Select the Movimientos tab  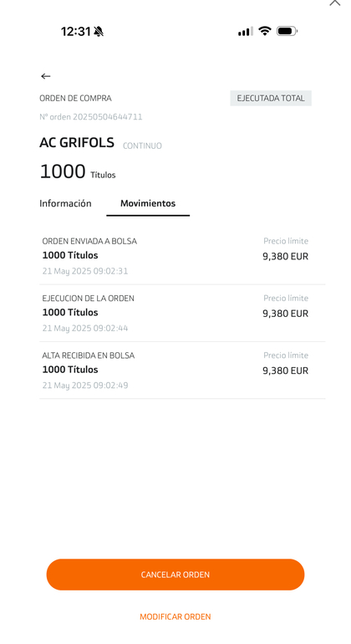(x=148, y=203)
